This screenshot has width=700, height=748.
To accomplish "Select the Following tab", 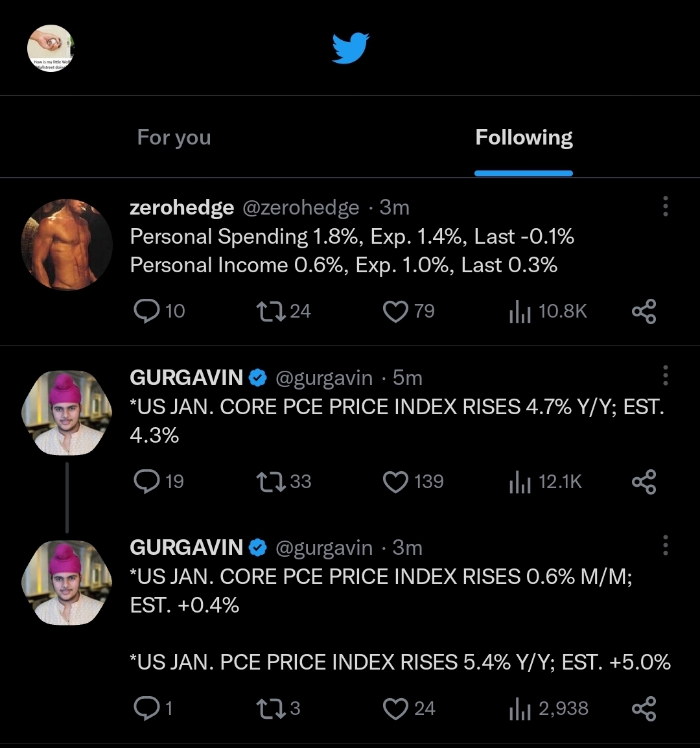I will click(x=524, y=137).
